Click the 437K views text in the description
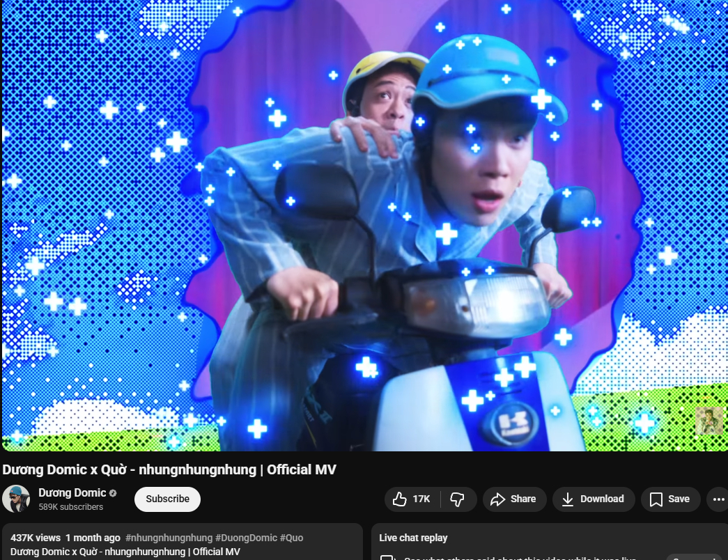This screenshot has height=560, width=728. click(x=36, y=538)
